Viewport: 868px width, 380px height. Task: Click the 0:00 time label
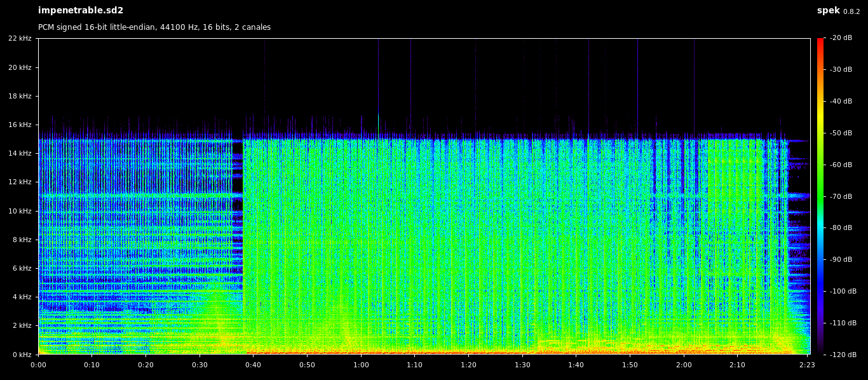tap(38, 365)
